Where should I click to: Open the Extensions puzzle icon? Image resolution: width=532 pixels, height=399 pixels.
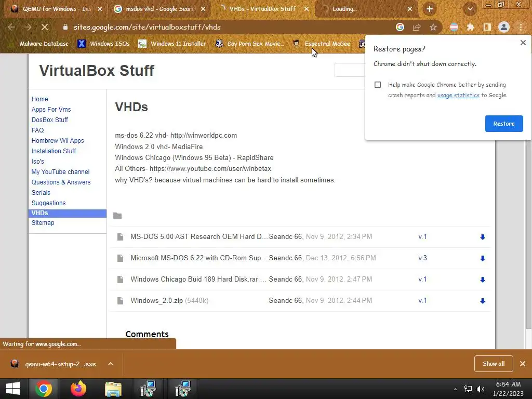click(471, 27)
